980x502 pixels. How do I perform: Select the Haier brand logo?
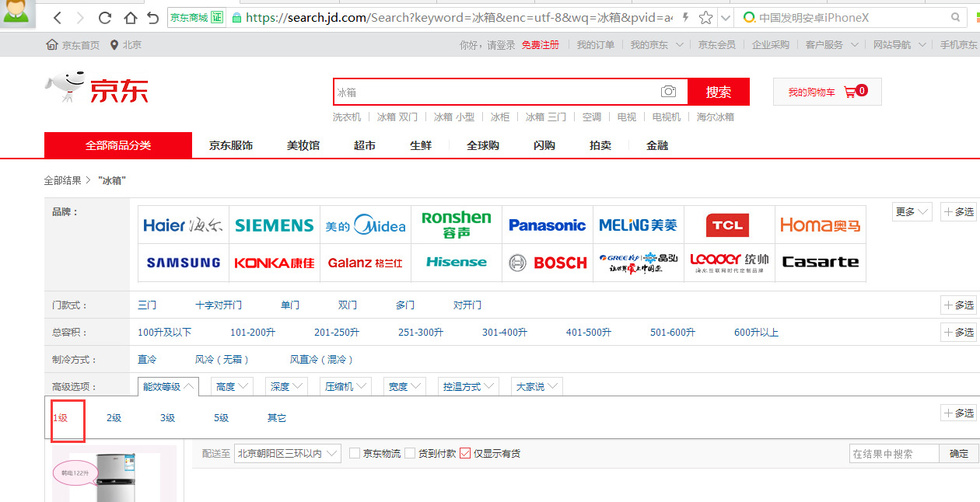point(183,225)
